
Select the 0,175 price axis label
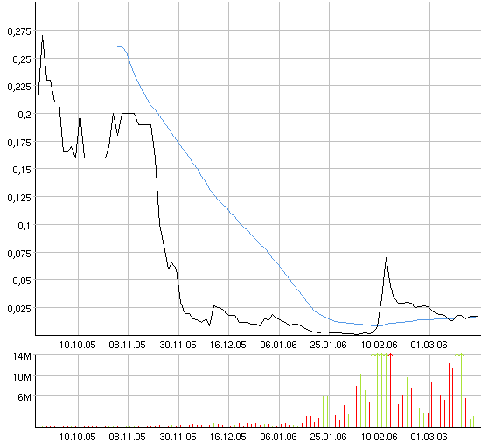pos(19,142)
